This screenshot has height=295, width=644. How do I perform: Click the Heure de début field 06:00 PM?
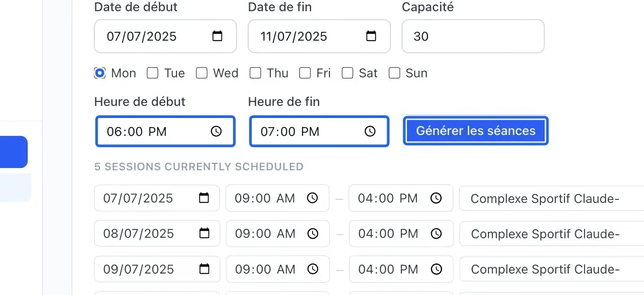point(165,131)
